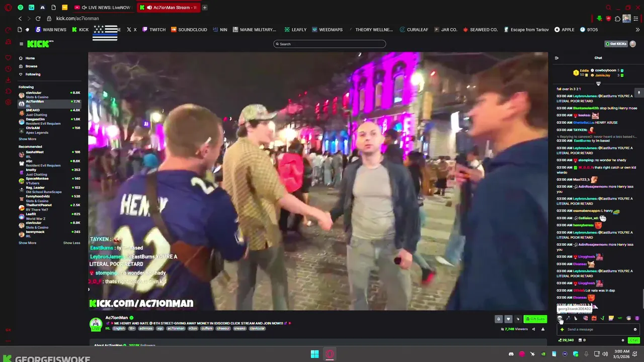The width and height of the screenshot is (644, 362).
Task: Click the English stream tag
Action: click(x=119, y=328)
